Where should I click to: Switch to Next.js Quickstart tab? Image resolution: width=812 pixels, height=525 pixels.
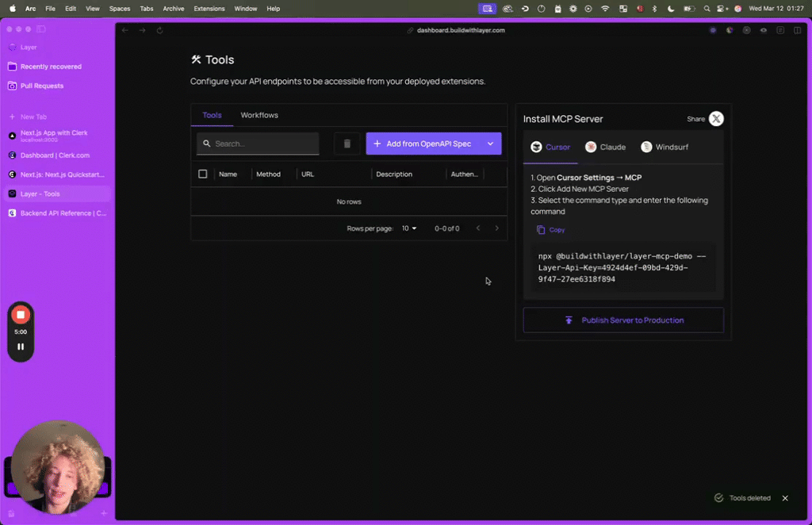point(57,174)
